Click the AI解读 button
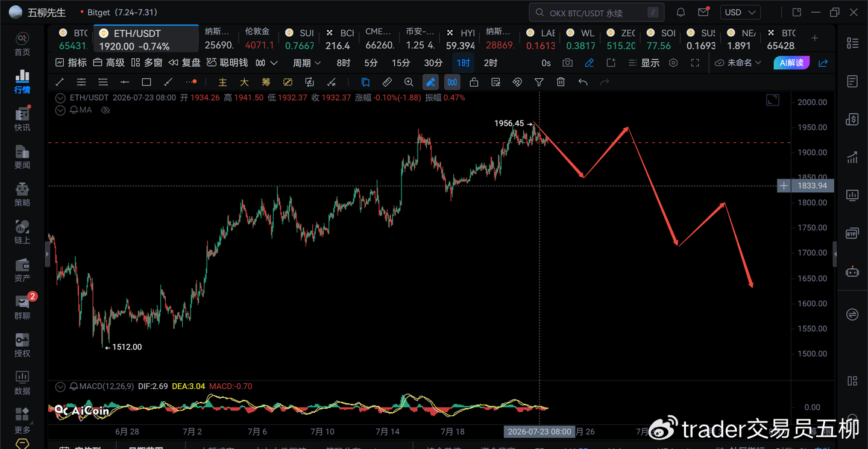Viewport: 868px width, 449px height. tap(792, 63)
